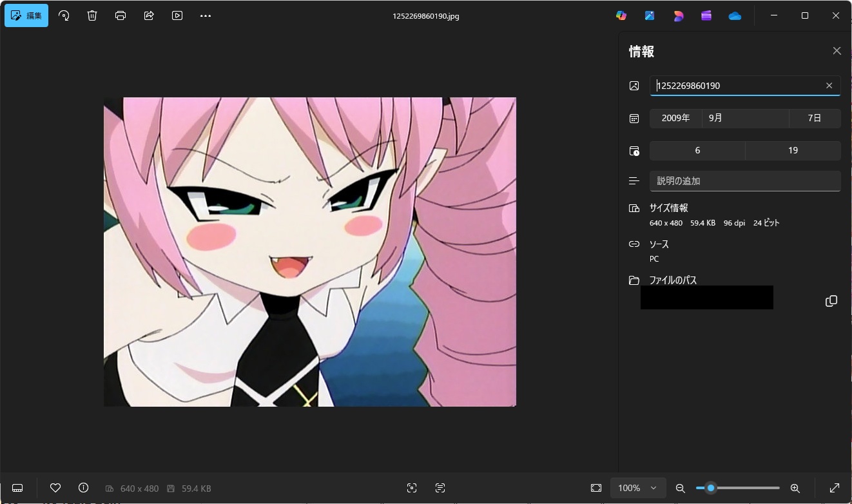Copy the file path with copy icon

[x=831, y=301]
